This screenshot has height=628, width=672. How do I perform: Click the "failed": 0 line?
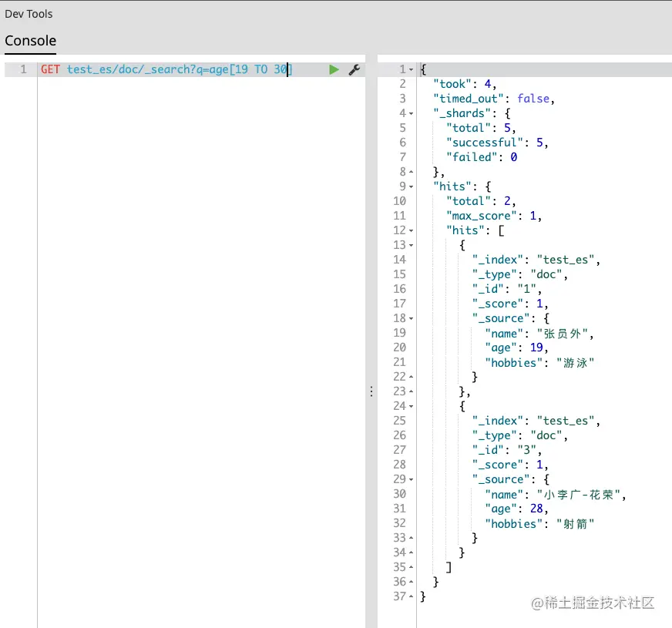coord(482,157)
